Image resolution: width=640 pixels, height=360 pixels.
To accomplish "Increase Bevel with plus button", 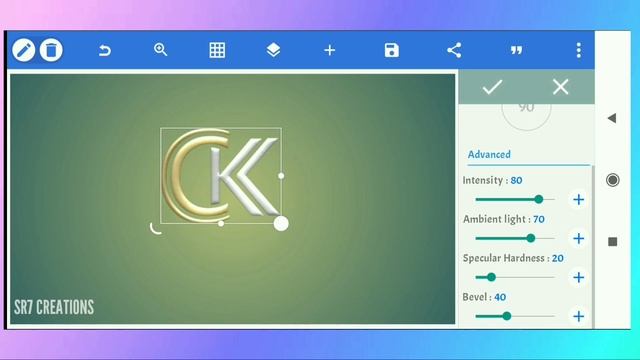I will click(x=578, y=316).
